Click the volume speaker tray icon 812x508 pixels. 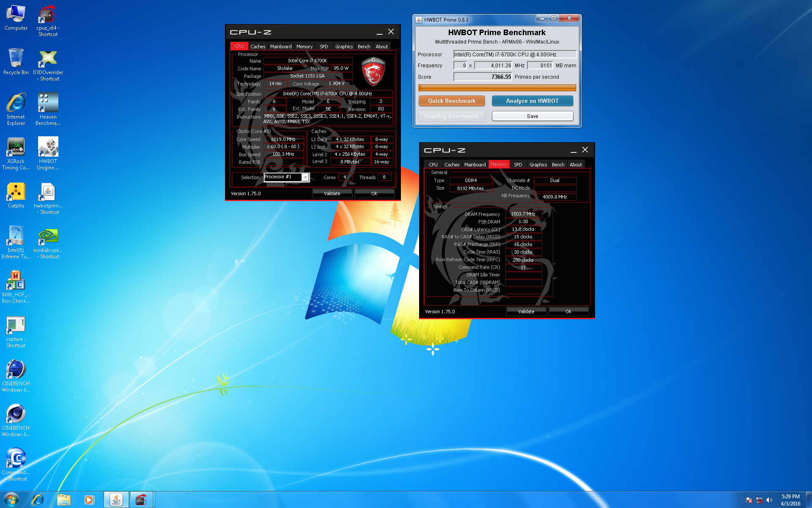coord(769,500)
